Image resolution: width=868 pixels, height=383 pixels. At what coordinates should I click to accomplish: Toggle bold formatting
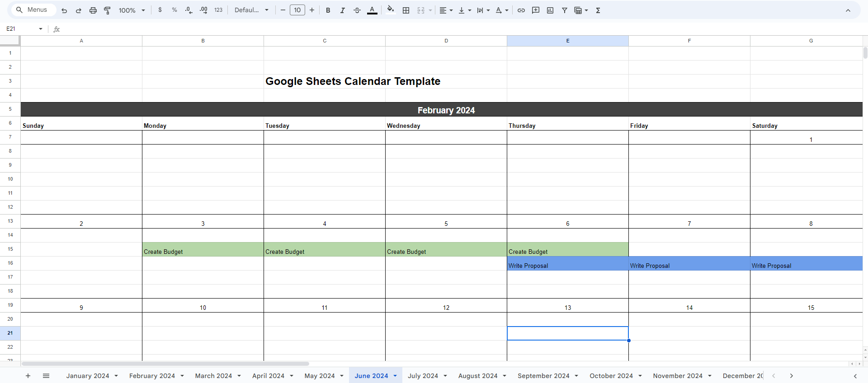tap(328, 10)
